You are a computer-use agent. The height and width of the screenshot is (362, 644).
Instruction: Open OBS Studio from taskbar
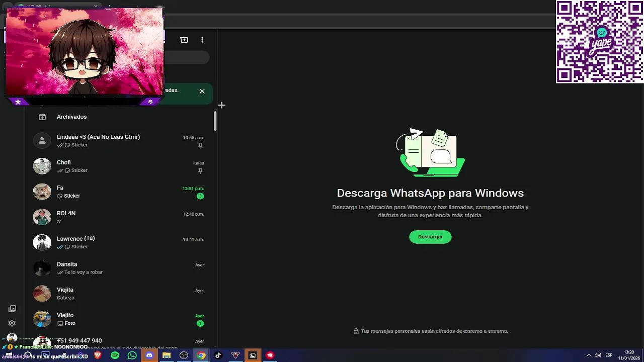click(184, 355)
